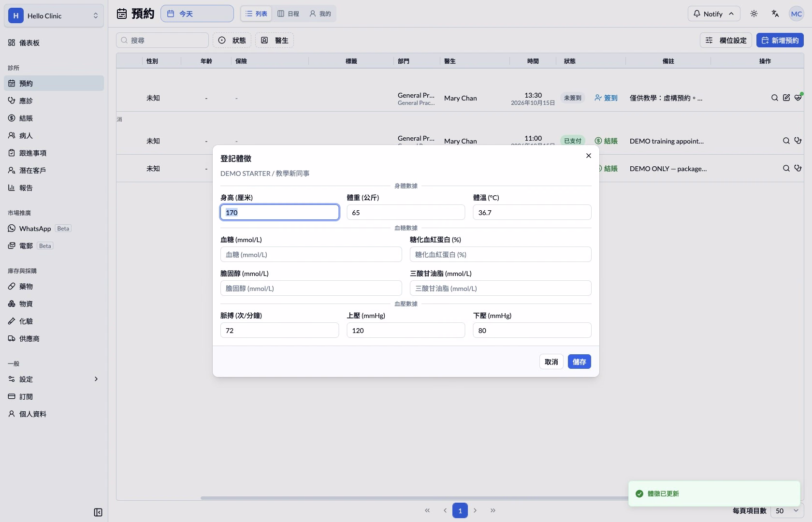Click the 脈搏 field showing 72
This screenshot has width=812, height=522.
click(279, 330)
